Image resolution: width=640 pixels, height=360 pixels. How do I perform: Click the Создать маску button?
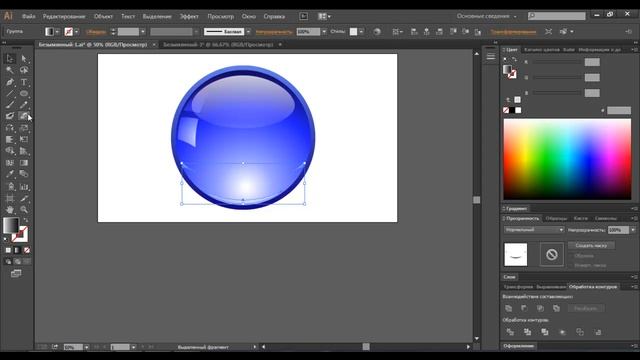591,245
